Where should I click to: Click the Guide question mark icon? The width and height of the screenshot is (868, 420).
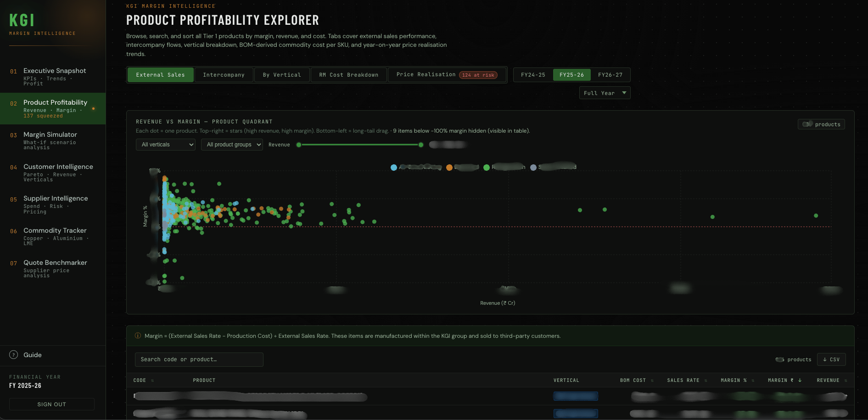point(14,355)
